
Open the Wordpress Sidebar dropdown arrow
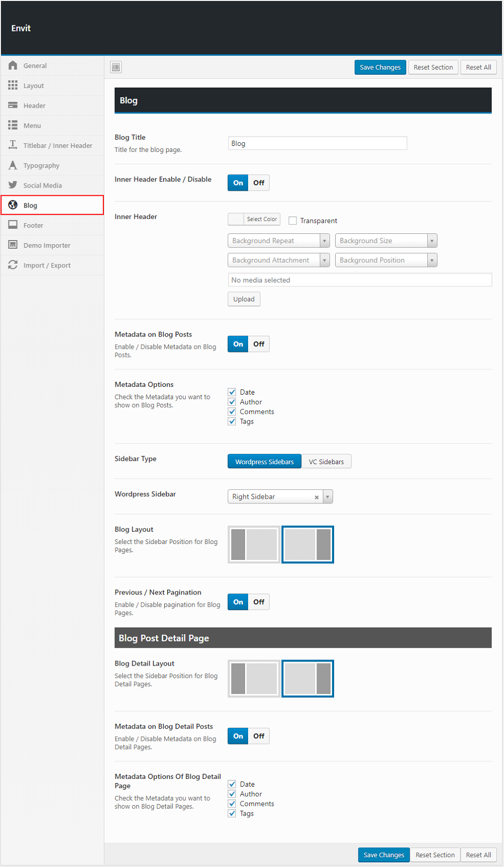(328, 497)
